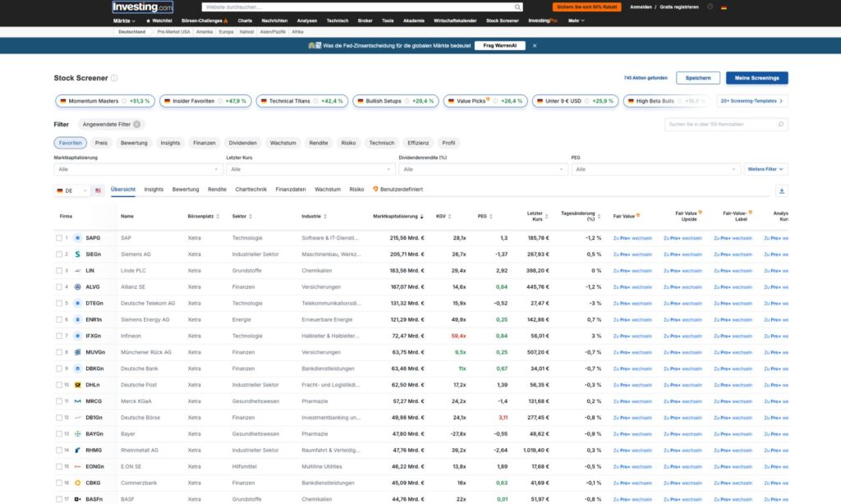
Task: Expand the Mehr menu
Action: click(x=576, y=21)
